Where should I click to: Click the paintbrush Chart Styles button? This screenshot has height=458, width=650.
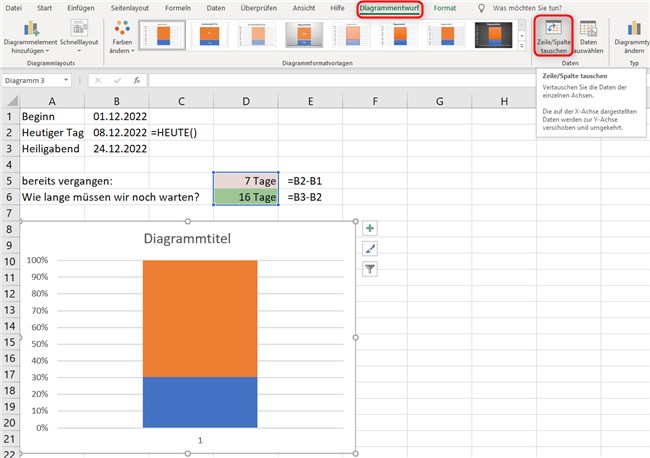click(370, 249)
